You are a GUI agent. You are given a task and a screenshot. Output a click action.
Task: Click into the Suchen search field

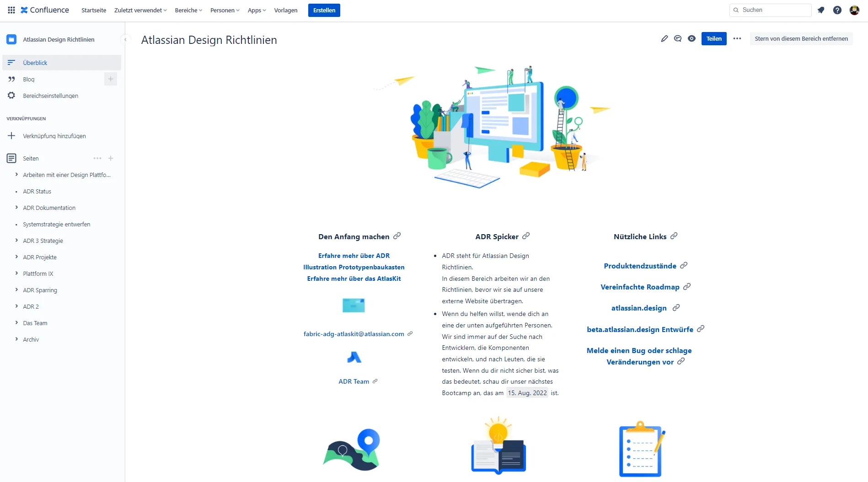coord(771,10)
